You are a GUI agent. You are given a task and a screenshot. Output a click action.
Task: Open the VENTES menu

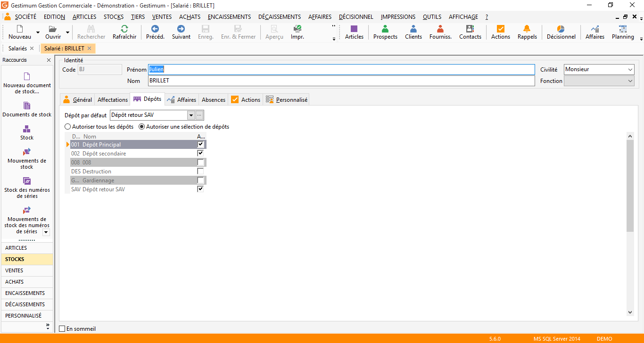pos(162,17)
